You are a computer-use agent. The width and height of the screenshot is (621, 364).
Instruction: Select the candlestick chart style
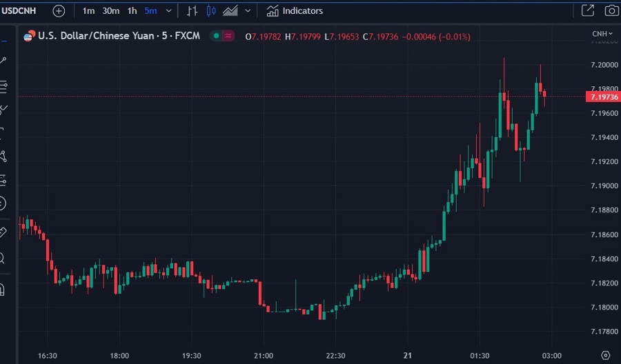pyautogui.click(x=211, y=10)
